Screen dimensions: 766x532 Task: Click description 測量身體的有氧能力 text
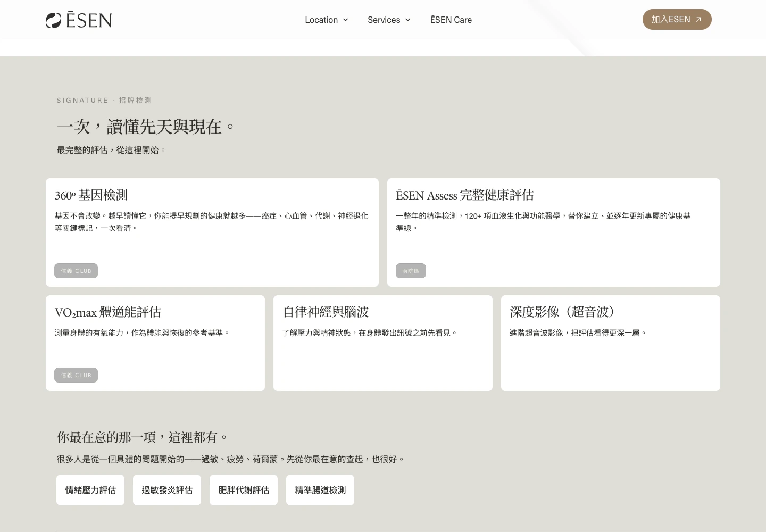pos(142,332)
